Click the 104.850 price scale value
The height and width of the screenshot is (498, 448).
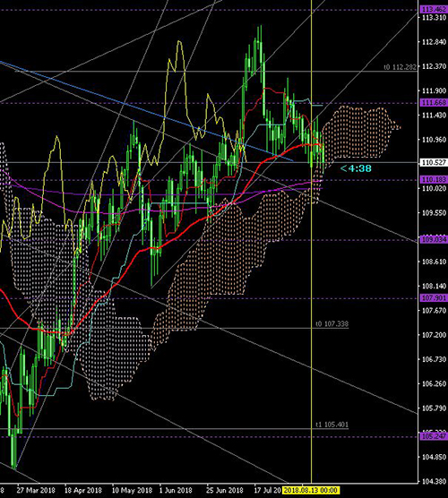(x=435, y=457)
